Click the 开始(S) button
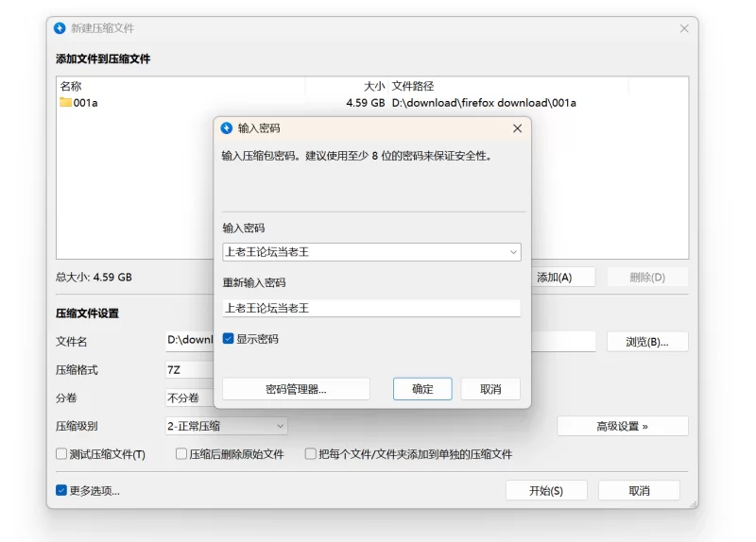 545,491
